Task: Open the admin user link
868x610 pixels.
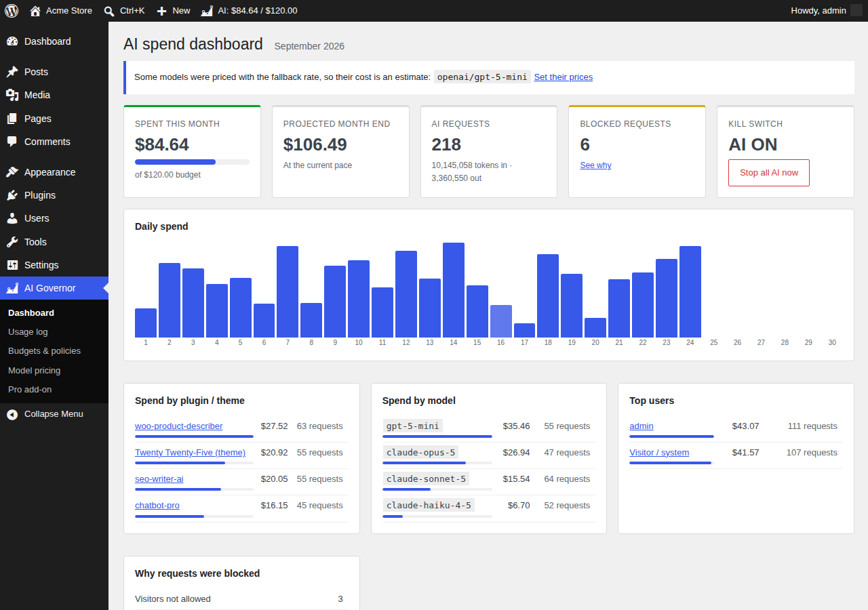Action: tap(641, 426)
